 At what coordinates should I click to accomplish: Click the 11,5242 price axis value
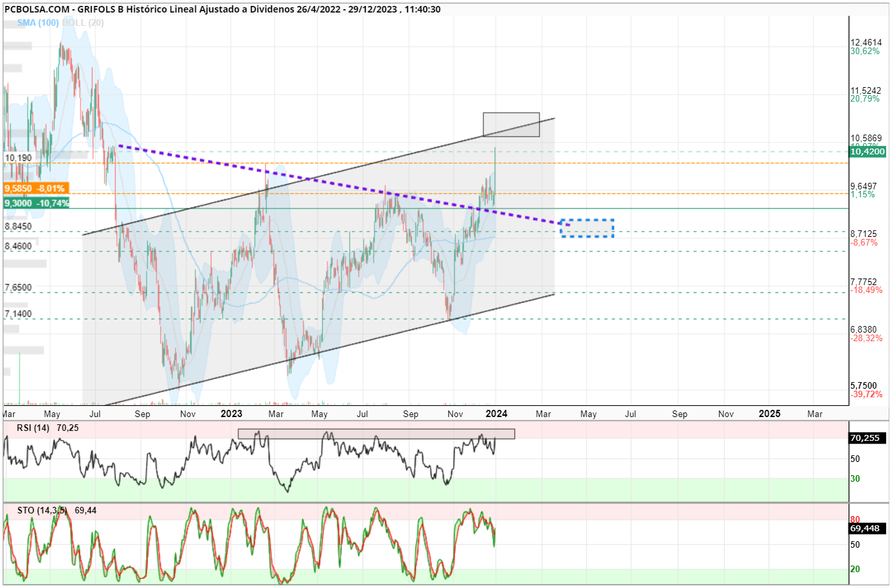point(866,90)
